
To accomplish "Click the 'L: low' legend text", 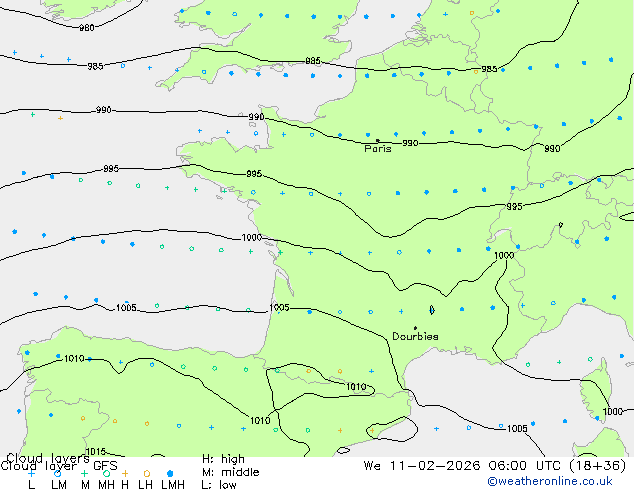I will click(x=219, y=485).
